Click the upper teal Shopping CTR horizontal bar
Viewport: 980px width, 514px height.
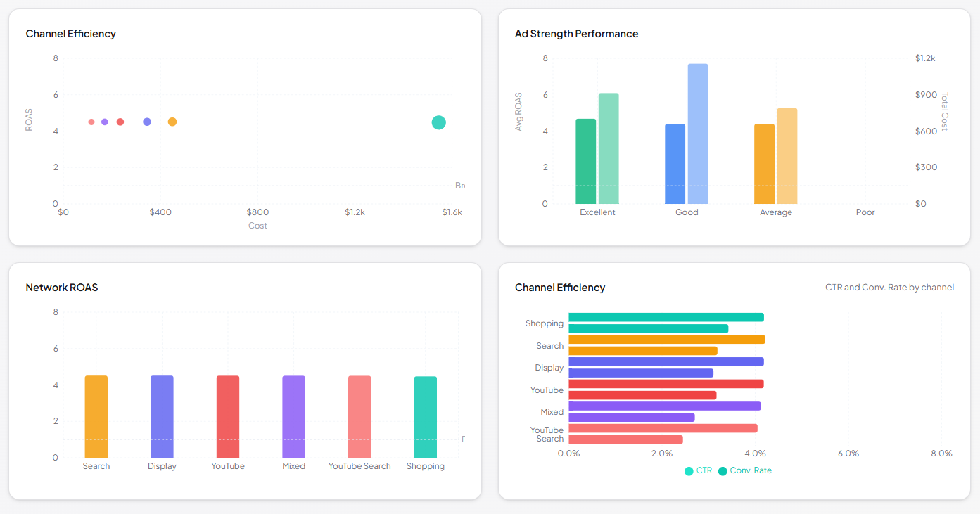coord(666,317)
